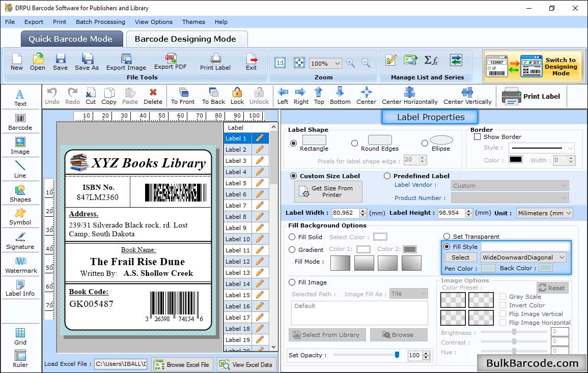
Task: Open the formula series (Σfx) tool
Action: (431, 60)
